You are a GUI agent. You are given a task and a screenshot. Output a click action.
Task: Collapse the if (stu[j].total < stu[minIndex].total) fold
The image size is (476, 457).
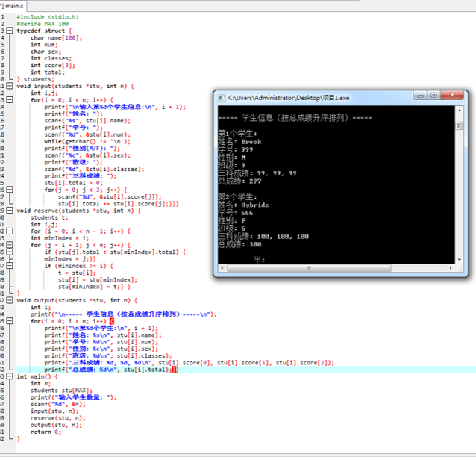10,252
